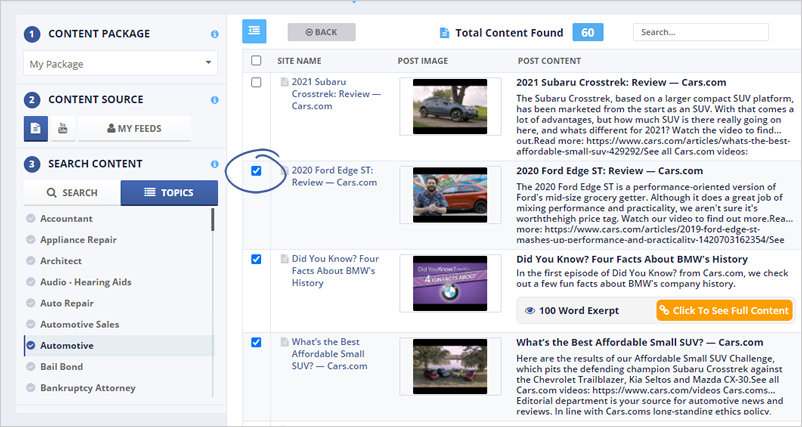Select the document content source icon

pos(35,128)
